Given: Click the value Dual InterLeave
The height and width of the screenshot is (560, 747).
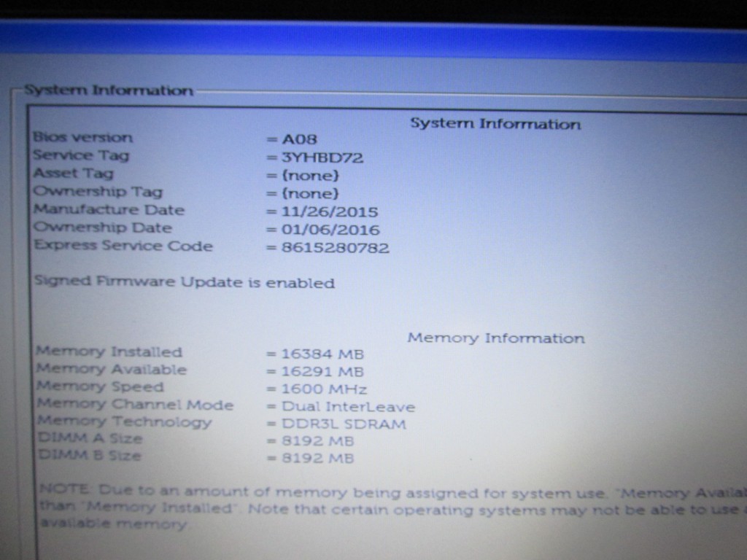Looking at the screenshot, I should [x=348, y=407].
